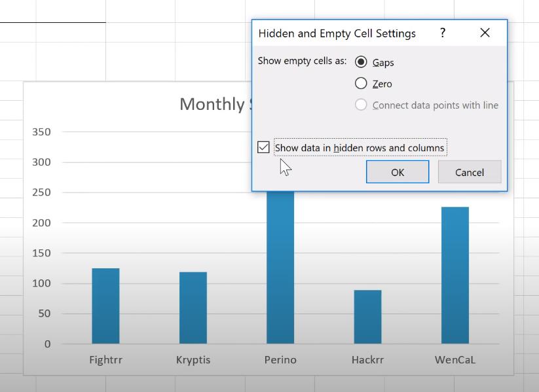Click the 350 value on vertical axis
Viewport: 539px width, 392px height.
click(x=41, y=132)
